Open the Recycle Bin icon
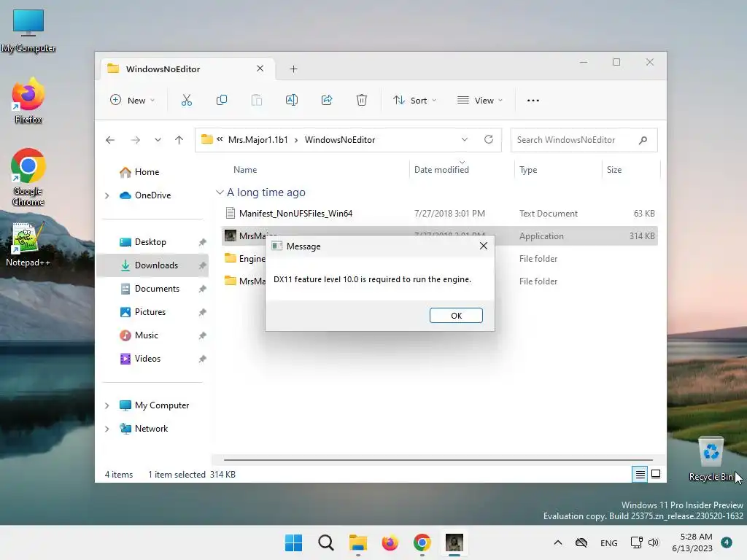The height and width of the screenshot is (560, 747). tap(711, 459)
